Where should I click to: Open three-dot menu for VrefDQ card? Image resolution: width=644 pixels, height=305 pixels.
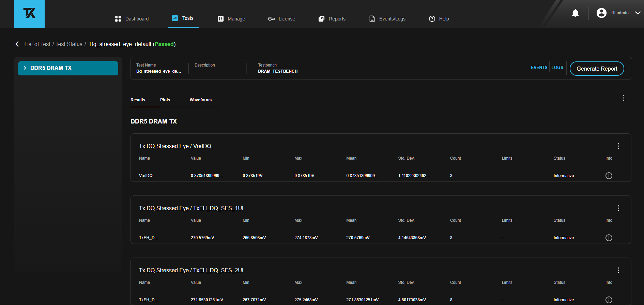tap(618, 146)
